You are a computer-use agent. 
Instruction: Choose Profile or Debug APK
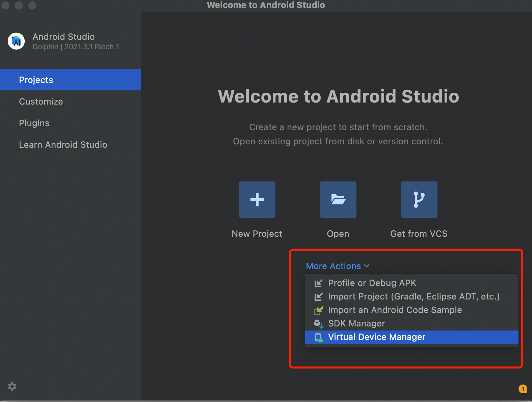pos(411,283)
